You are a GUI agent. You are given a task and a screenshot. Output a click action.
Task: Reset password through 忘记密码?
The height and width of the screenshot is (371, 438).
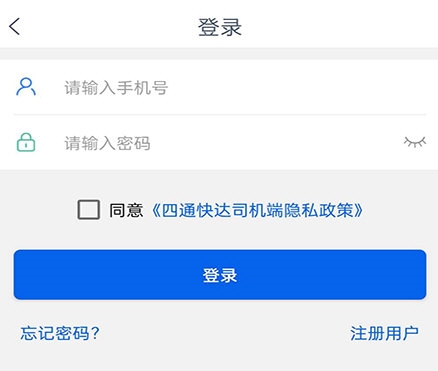click(x=60, y=333)
